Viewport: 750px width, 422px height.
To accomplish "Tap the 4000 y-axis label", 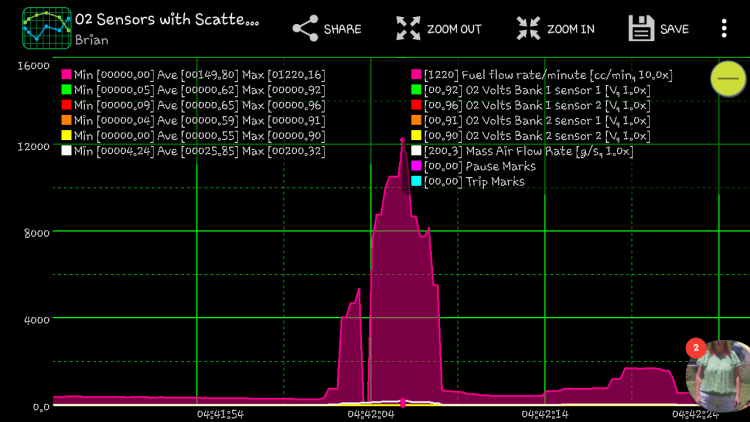I will click(37, 320).
